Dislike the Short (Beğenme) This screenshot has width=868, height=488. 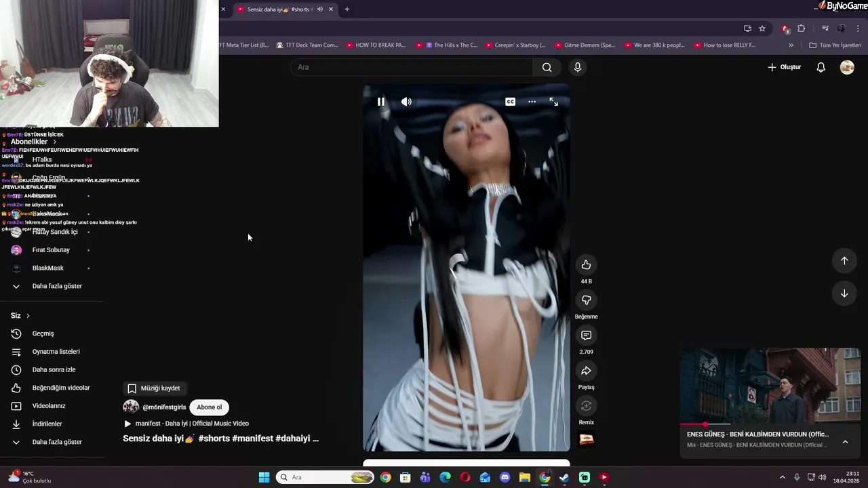[x=586, y=300]
